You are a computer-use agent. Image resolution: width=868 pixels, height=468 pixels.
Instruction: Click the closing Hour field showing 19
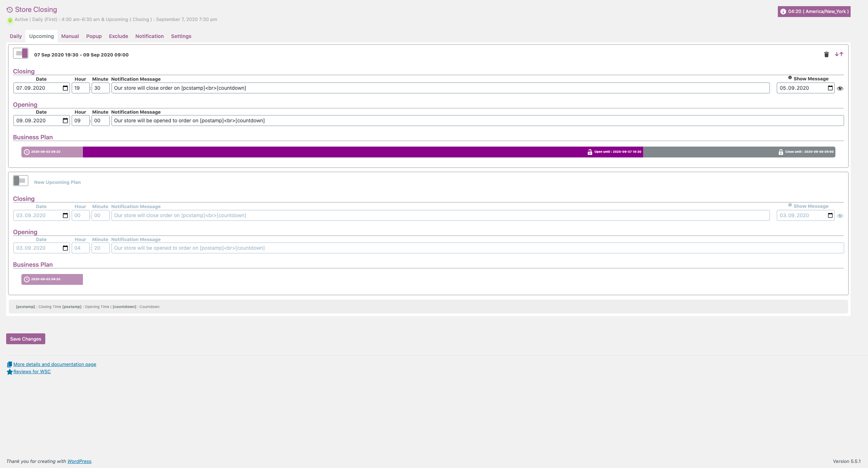(x=80, y=88)
